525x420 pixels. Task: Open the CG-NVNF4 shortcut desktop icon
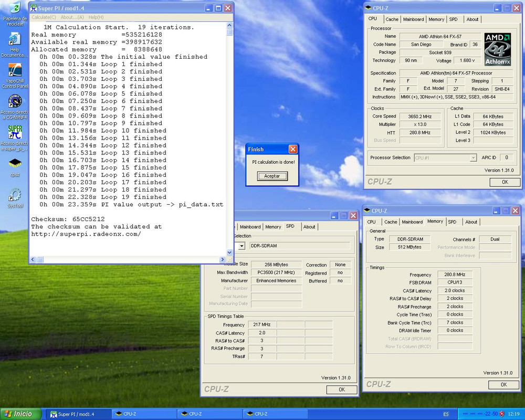(14, 107)
